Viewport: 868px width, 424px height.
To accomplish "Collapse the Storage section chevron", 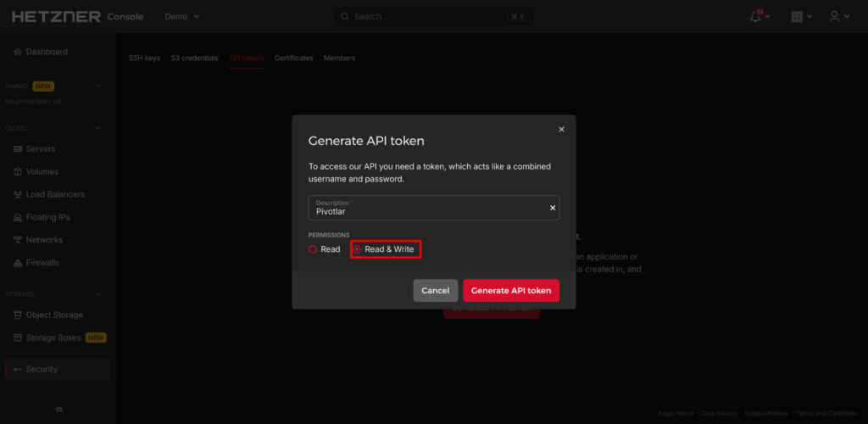I will click(x=98, y=294).
